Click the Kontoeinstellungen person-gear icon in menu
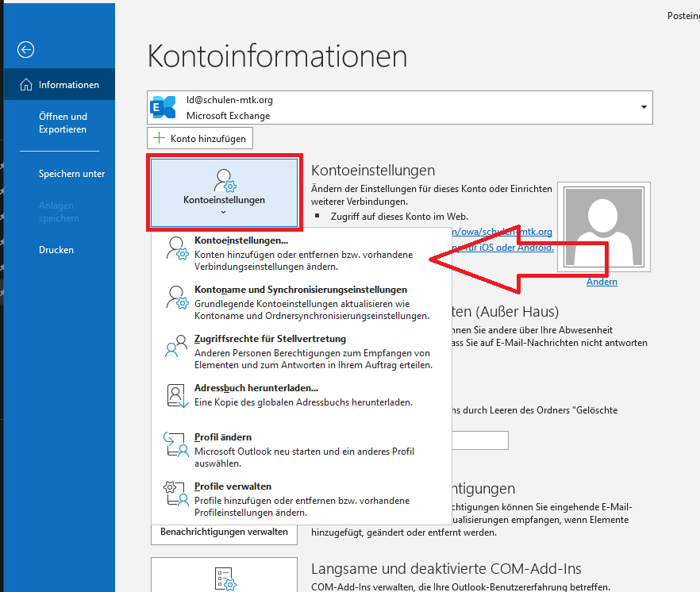Image resolution: width=700 pixels, height=592 pixels. tap(176, 248)
